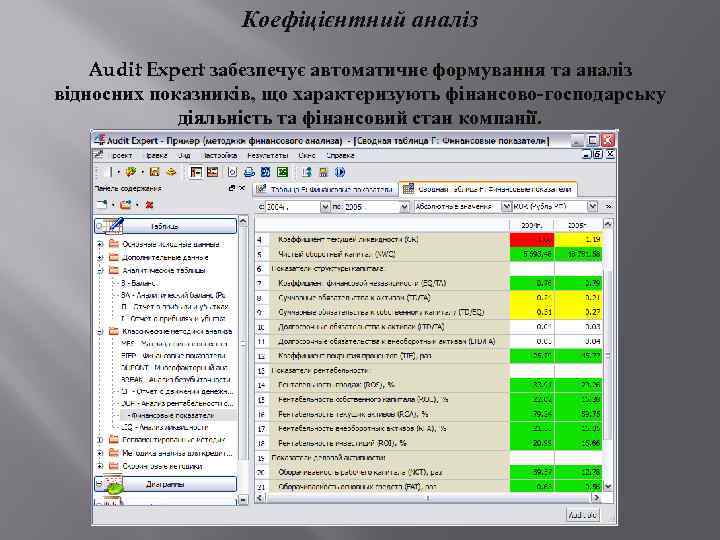720x540 pixels.
Task: Open the Проект menu
Action: (121, 156)
